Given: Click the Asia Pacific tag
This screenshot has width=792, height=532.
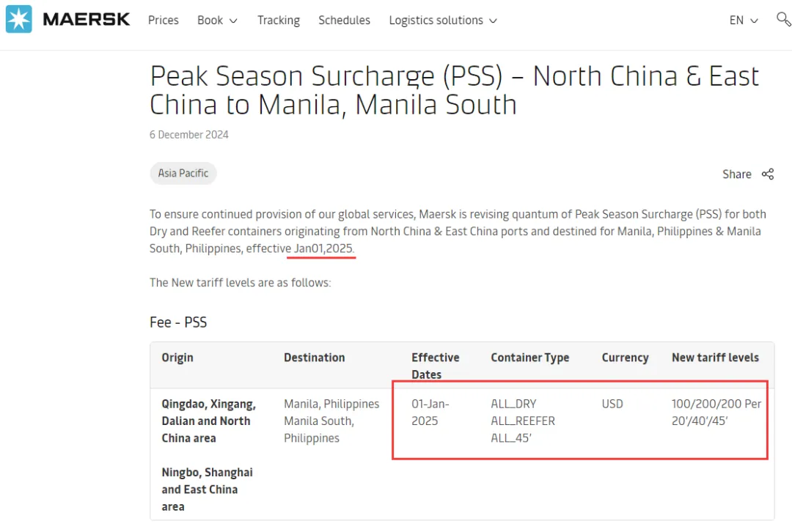Looking at the screenshot, I should [183, 173].
